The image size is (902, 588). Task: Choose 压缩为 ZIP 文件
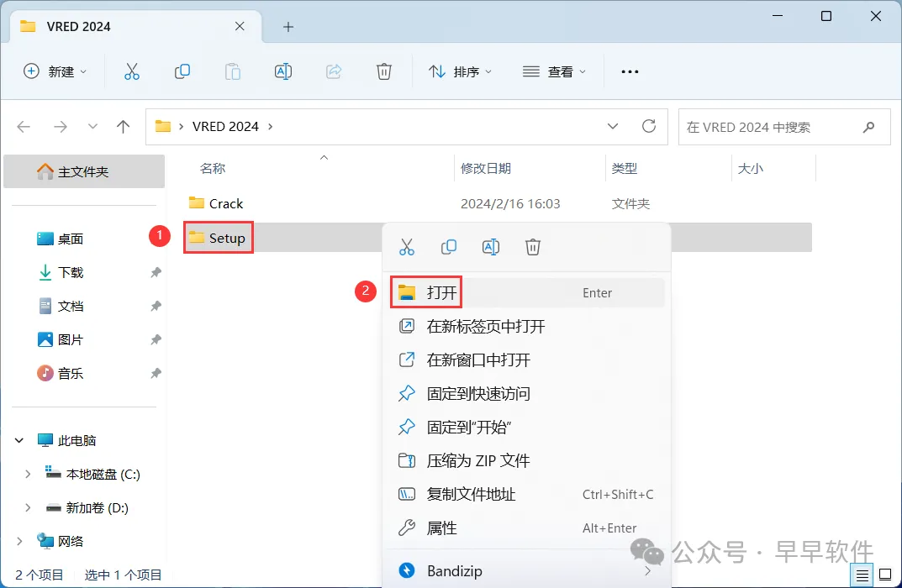pos(527,461)
